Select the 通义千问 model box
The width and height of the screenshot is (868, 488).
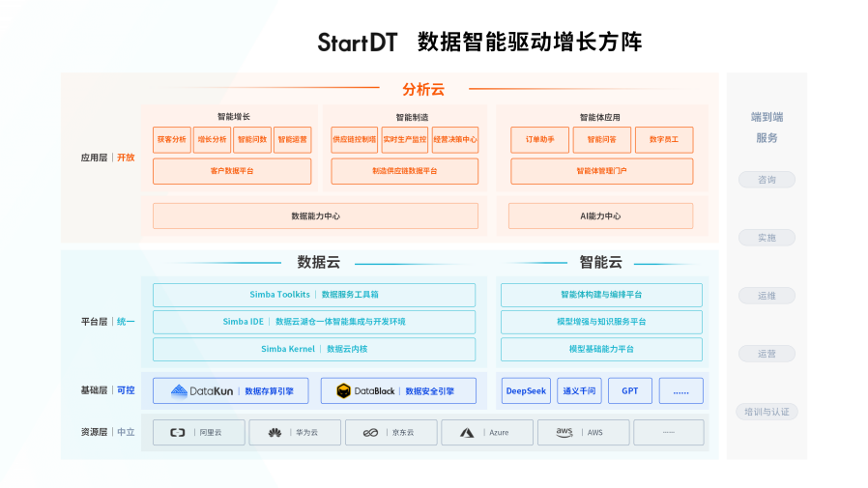pos(579,391)
